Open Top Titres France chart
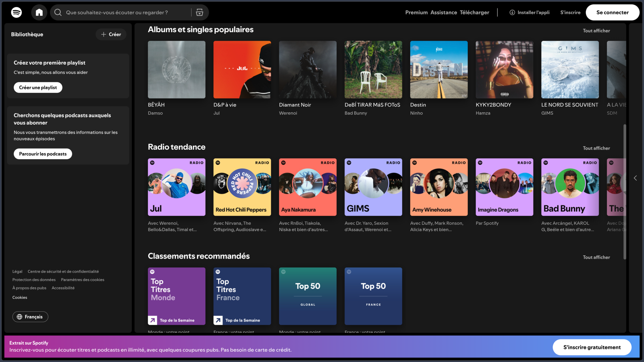 [x=242, y=296]
